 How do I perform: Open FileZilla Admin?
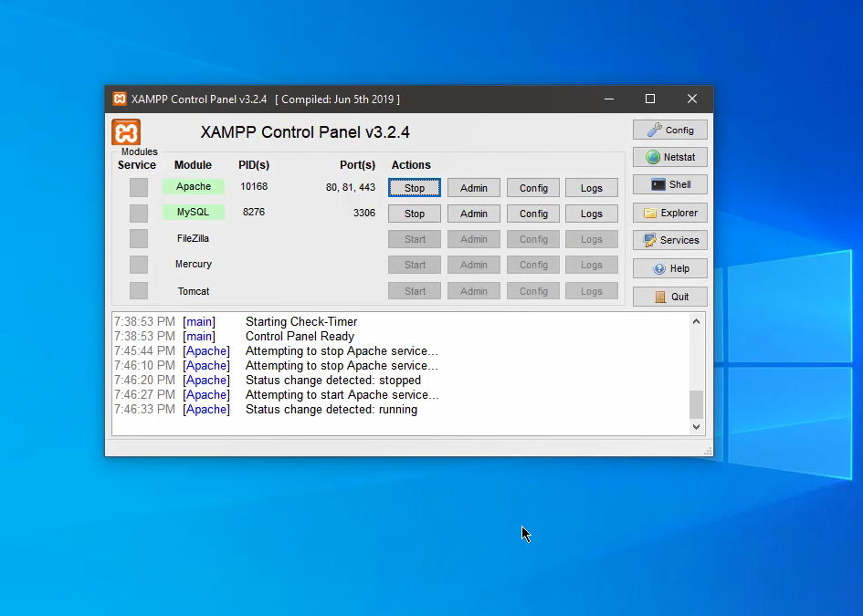coord(474,239)
